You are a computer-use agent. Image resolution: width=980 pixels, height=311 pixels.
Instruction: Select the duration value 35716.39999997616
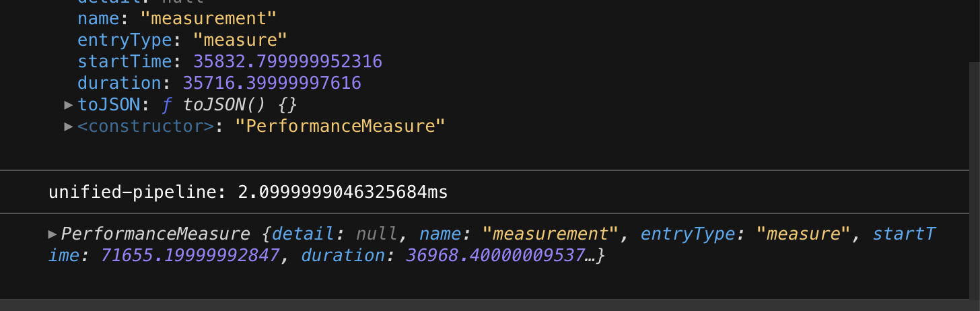pyautogui.click(x=272, y=83)
